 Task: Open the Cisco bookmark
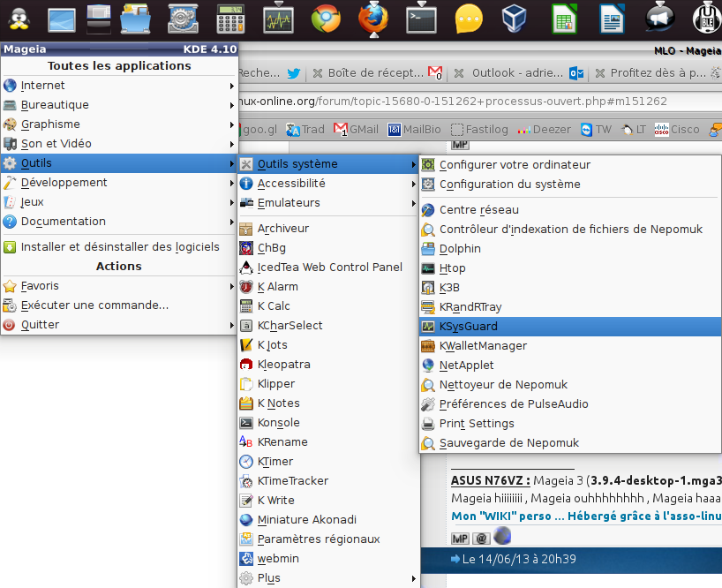point(677,130)
